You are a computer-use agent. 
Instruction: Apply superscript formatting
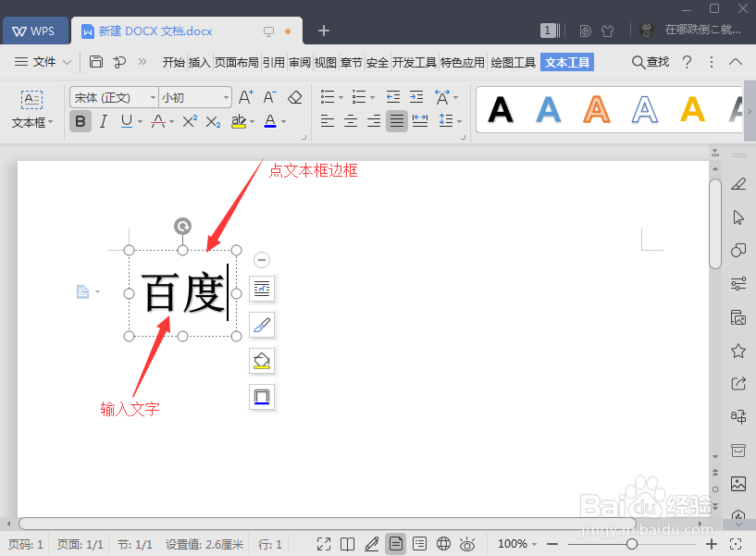[186, 121]
